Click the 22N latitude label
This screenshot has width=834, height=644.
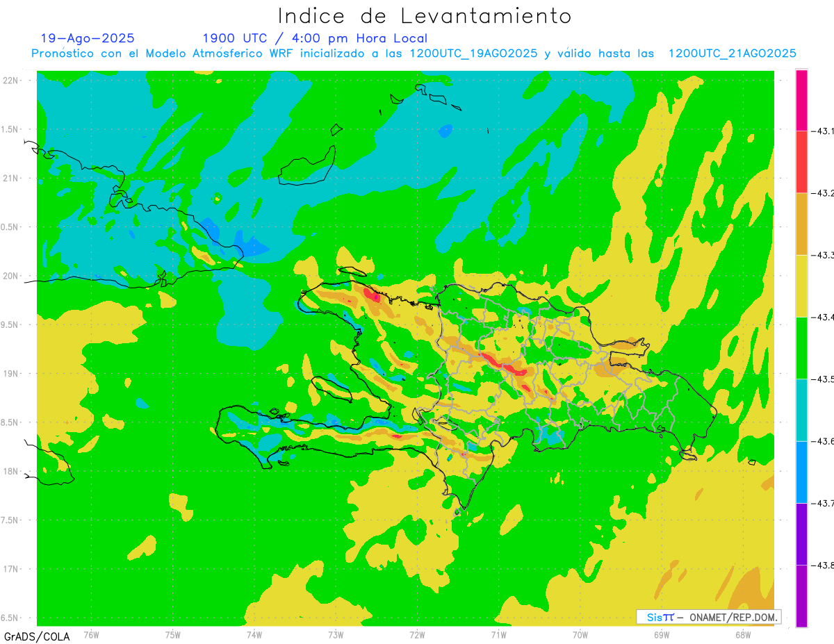point(11,81)
